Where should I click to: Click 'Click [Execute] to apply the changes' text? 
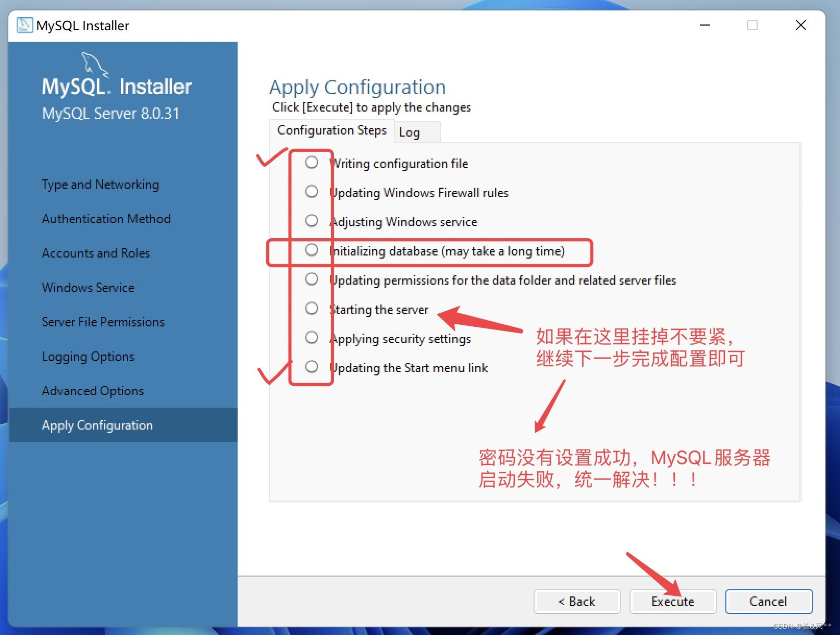click(x=372, y=107)
